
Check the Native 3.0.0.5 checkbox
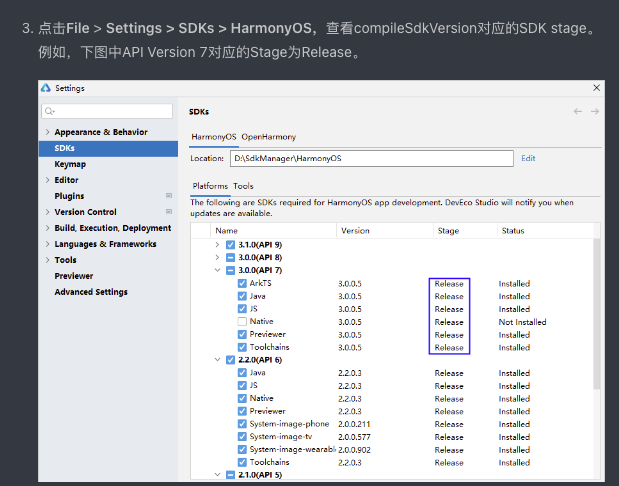tap(242, 321)
